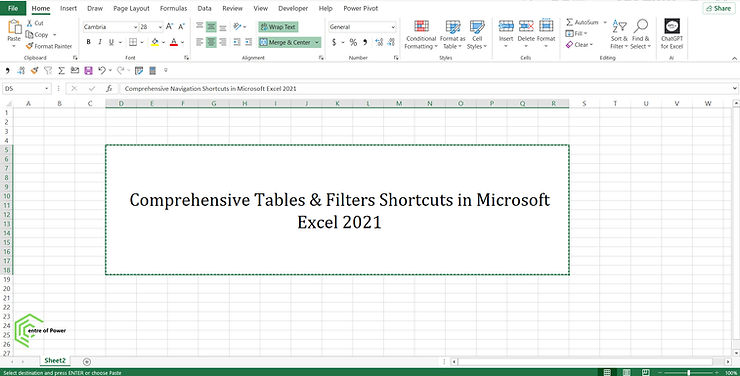Open the calculator icon in Quick Access Toolbar
This screenshot has height=376, width=740.
coord(152,70)
